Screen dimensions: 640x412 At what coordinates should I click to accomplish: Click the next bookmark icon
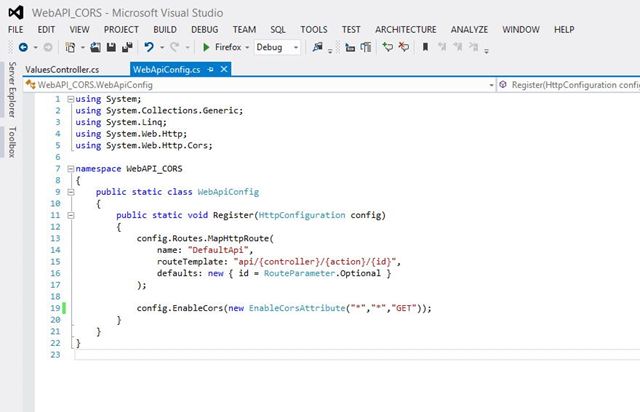458,47
